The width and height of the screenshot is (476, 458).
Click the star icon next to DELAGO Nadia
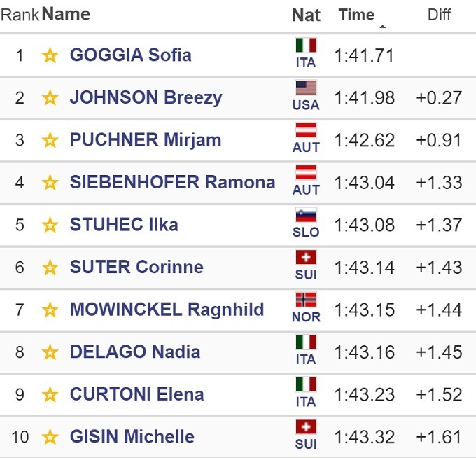pyautogui.click(x=50, y=352)
